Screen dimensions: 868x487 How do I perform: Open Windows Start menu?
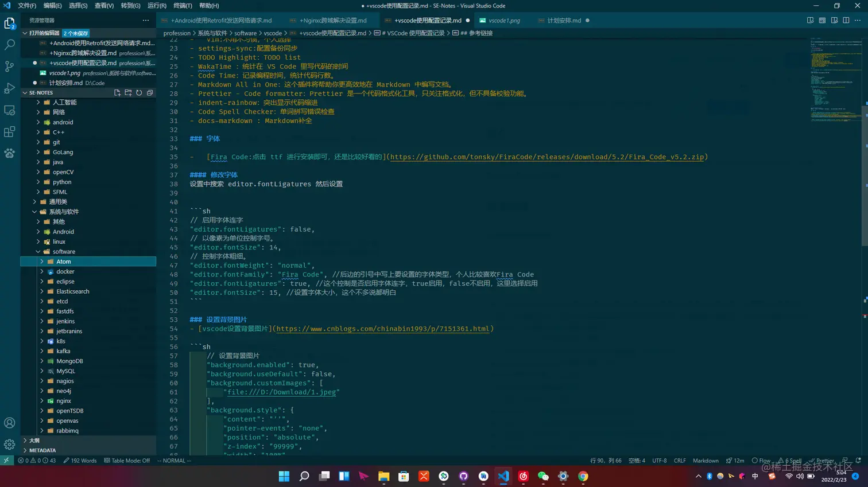pos(284,476)
